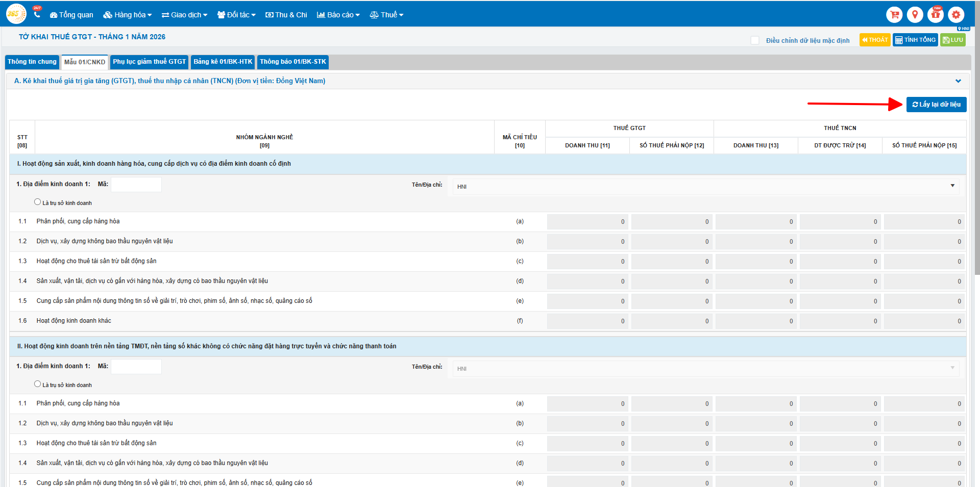Click the Mã input field in section I
This screenshot has height=487, width=980.
tap(136, 185)
